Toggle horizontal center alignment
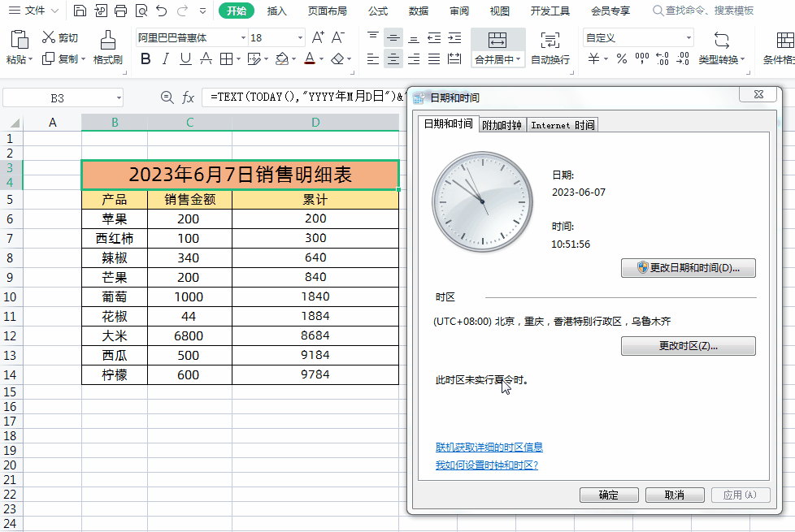This screenshot has height=532, width=795. (393, 59)
